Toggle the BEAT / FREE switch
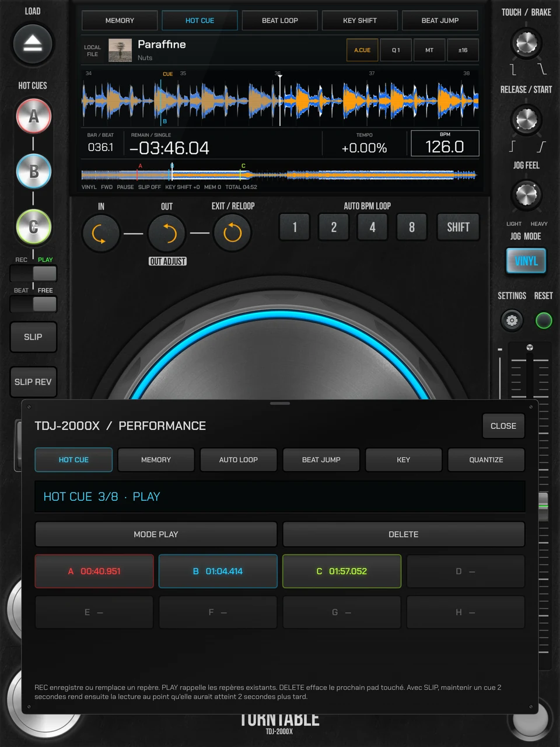 click(33, 304)
